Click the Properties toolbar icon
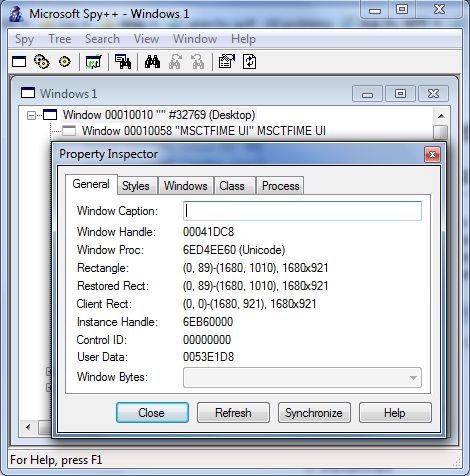 (227, 62)
